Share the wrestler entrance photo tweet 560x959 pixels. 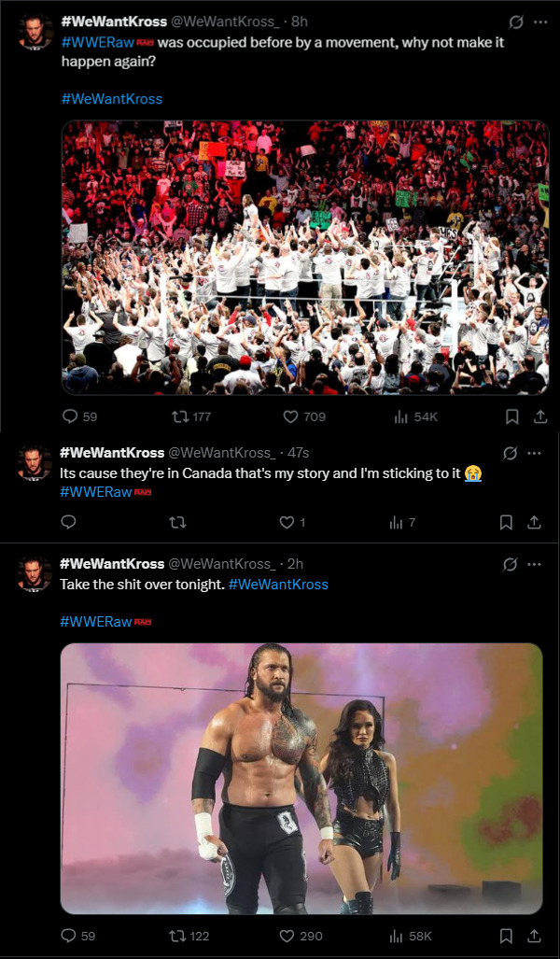[x=534, y=936]
